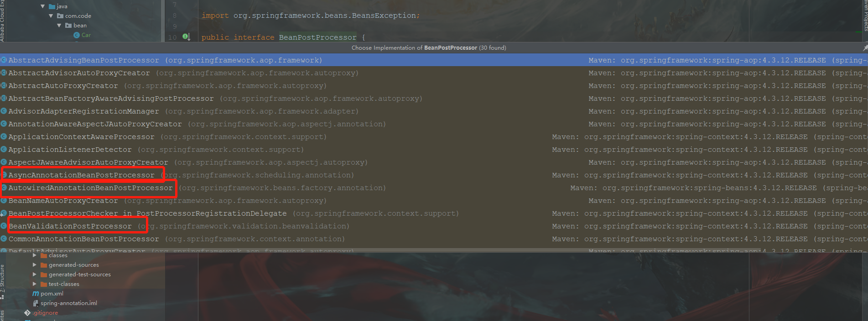
Task: Click the .gitignore file icon
Action: pyautogui.click(x=27, y=313)
